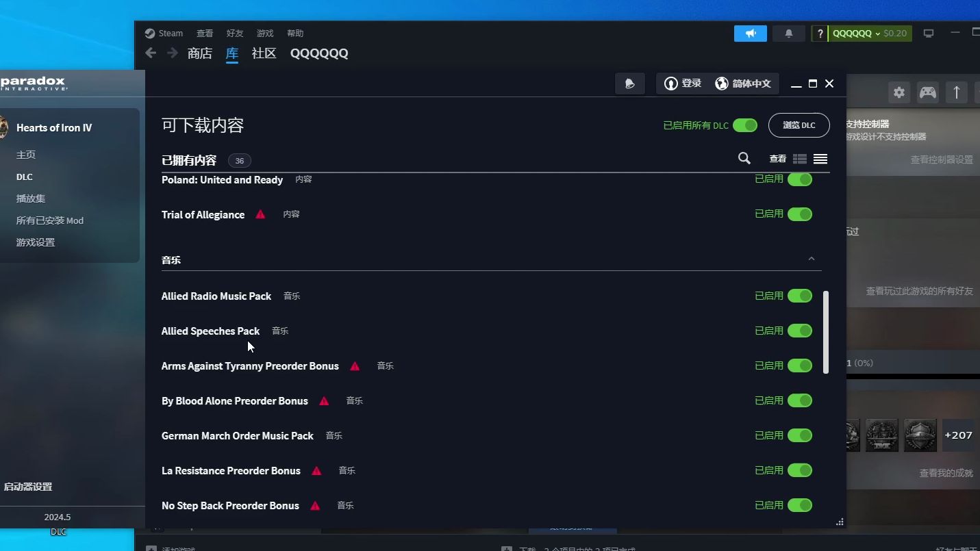This screenshot has width=980, height=551.
Task: Toggle German March Order Music Pack
Action: pyautogui.click(x=800, y=435)
